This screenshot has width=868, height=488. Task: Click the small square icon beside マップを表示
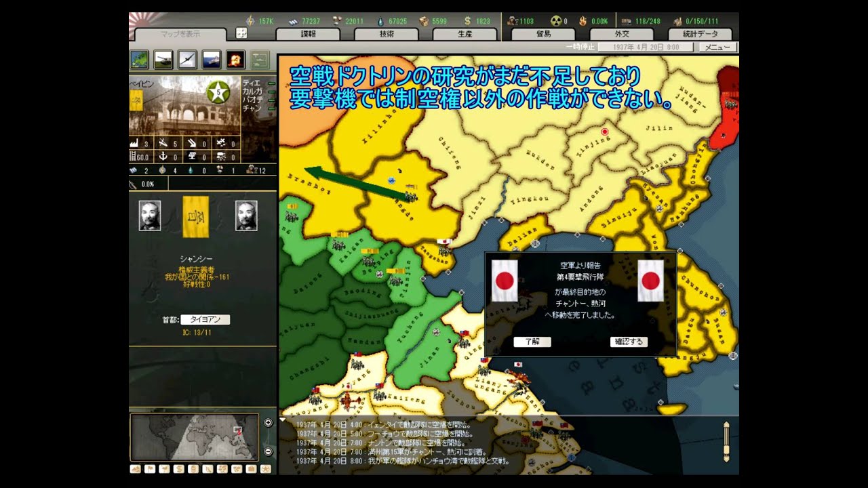point(241,33)
